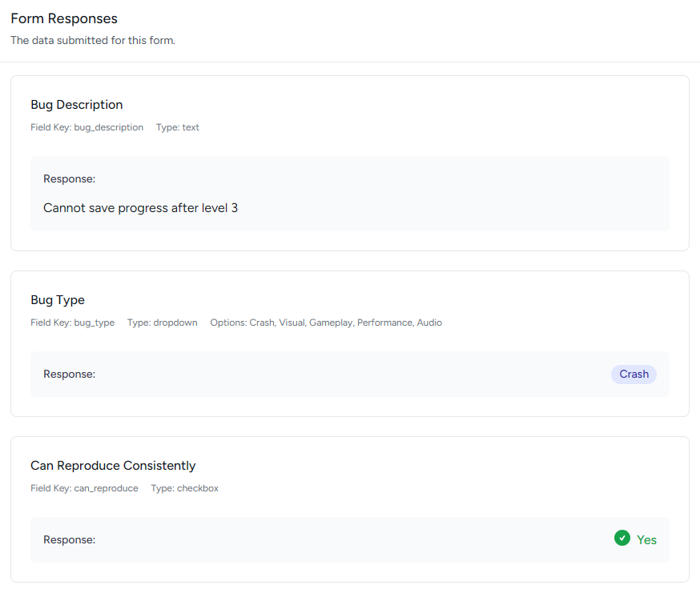The height and width of the screenshot is (589, 700).
Task: Click the green checkmark icon next to Yes
Action: (x=622, y=538)
